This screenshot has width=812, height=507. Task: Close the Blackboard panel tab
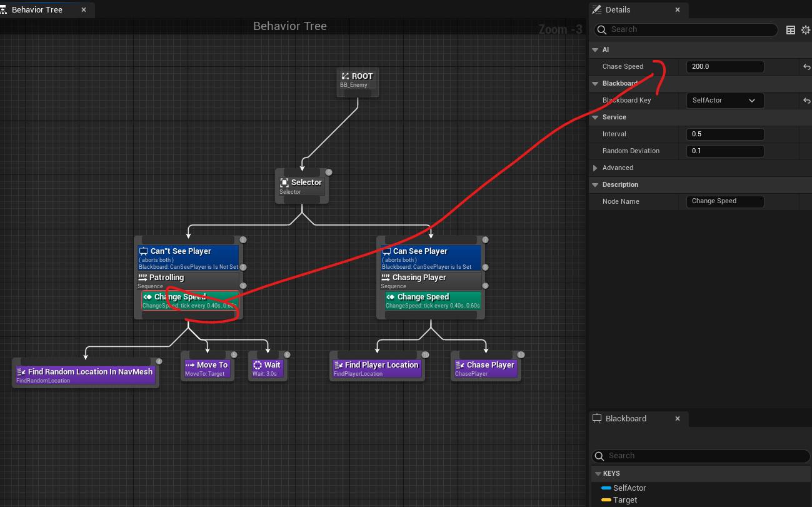coord(678,419)
